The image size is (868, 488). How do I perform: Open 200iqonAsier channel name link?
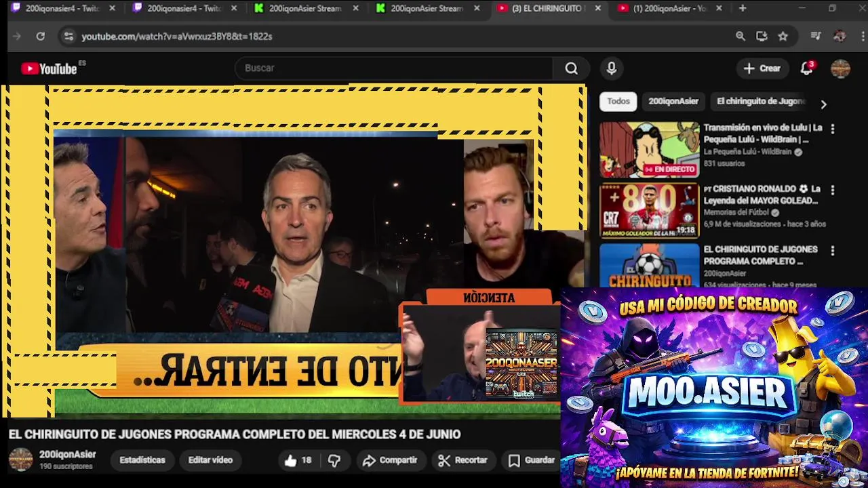68,455
